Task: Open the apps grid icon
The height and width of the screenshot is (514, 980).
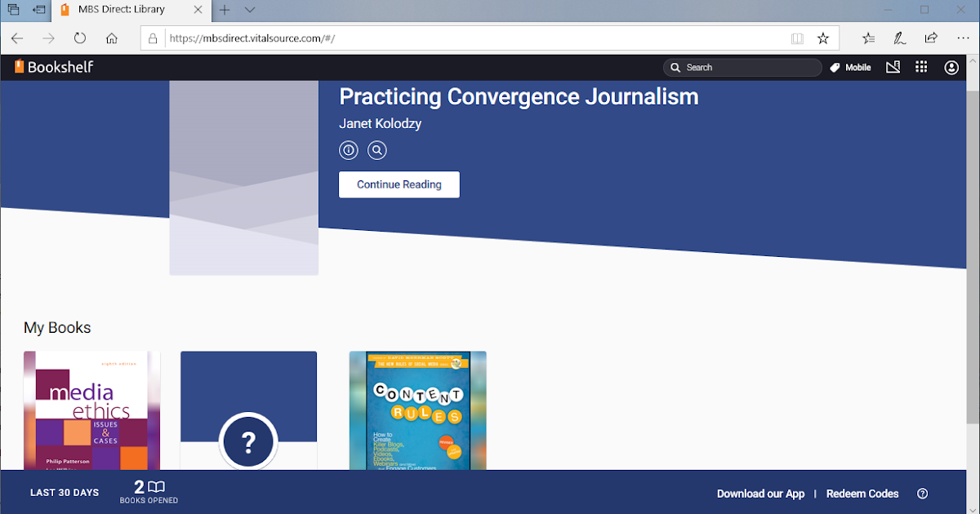Action: coord(921,67)
